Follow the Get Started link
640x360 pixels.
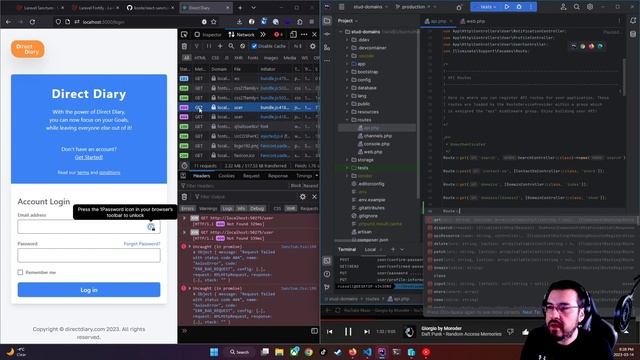[x=89, y=157]
